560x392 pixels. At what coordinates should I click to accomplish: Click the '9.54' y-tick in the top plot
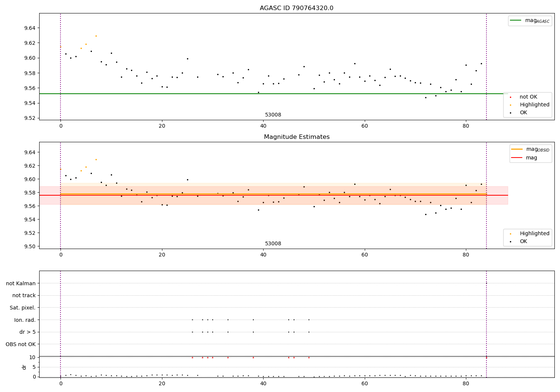tap(30, 103)
